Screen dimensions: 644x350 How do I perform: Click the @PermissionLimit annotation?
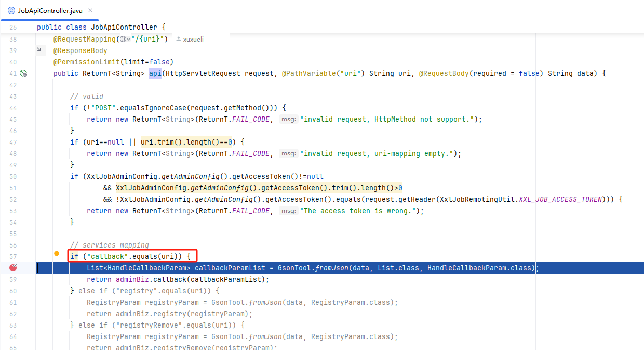87,62
